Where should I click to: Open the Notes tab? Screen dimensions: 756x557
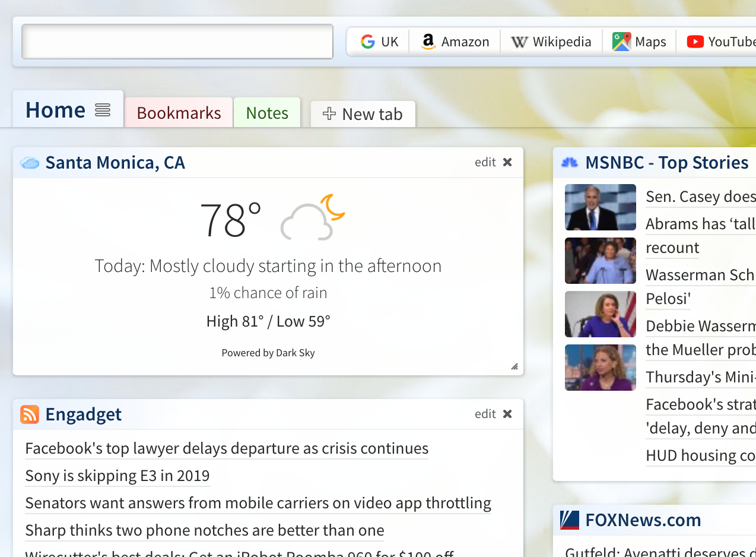(x=267, y=113)
